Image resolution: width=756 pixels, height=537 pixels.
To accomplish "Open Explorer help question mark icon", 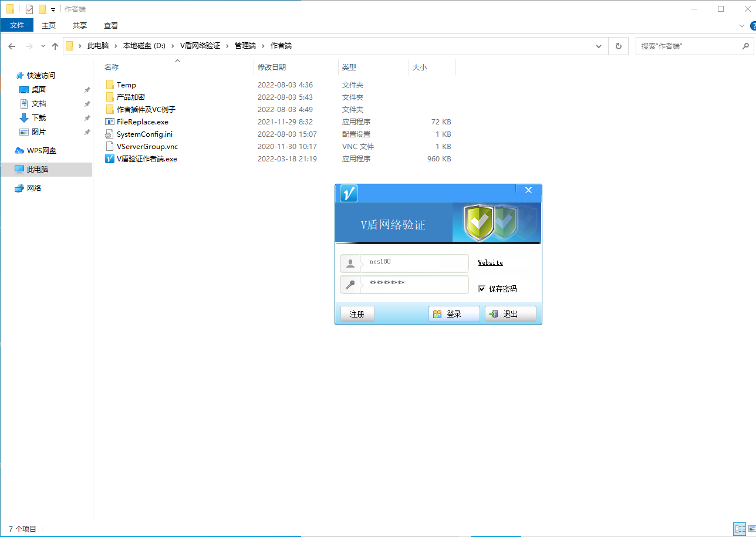I will pyautogui.click(x=753, y=26).
